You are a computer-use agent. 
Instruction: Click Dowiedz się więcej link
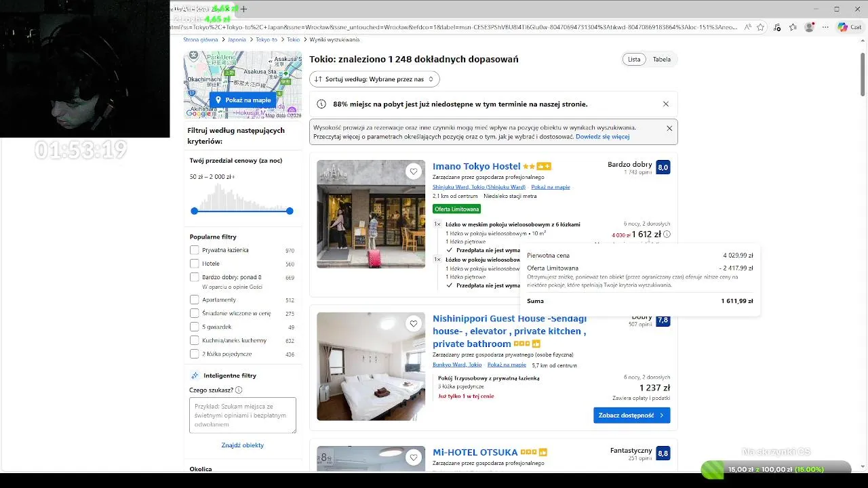[602, 136]
